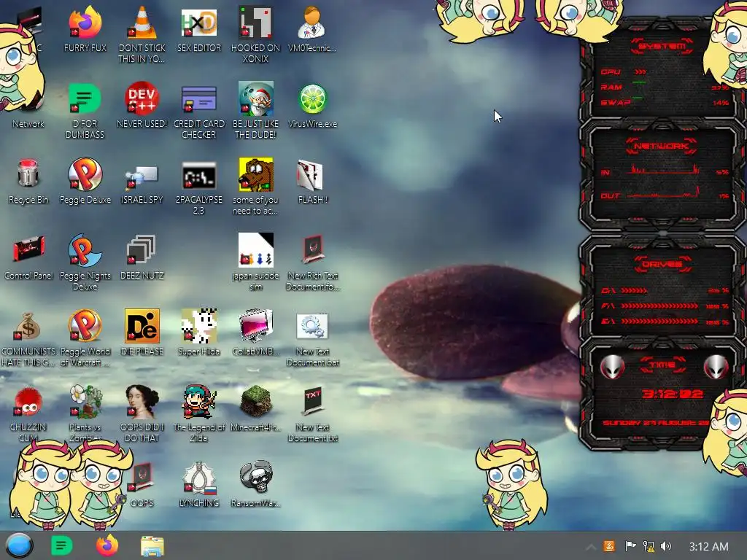This screenshot has height=560, width=747.
Task: Open the HOOKED ON XONIX desktop icon
Action: pos(255,23)
